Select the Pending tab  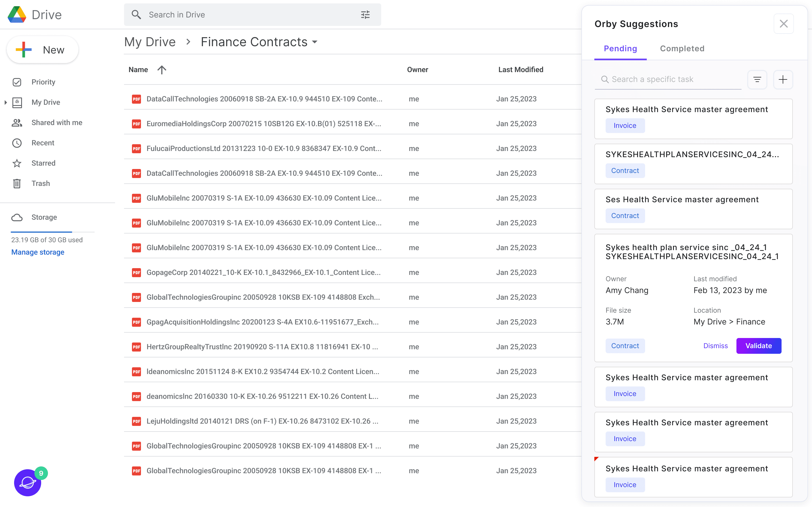(620, 49)
